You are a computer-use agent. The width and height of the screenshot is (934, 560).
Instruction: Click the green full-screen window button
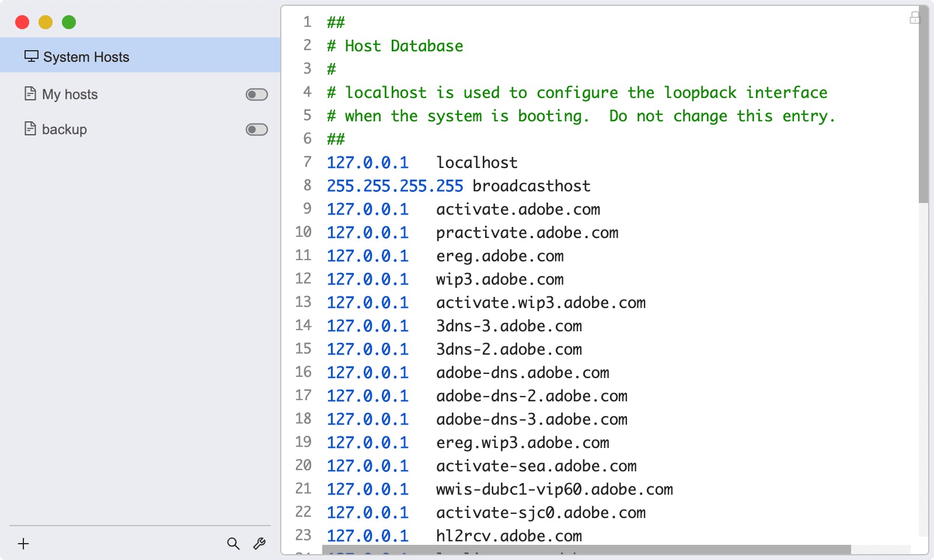pos(69,22)
